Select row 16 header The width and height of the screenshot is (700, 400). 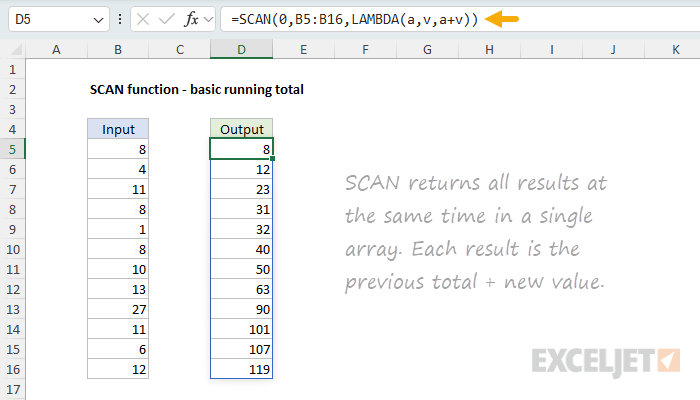(12, 369)
